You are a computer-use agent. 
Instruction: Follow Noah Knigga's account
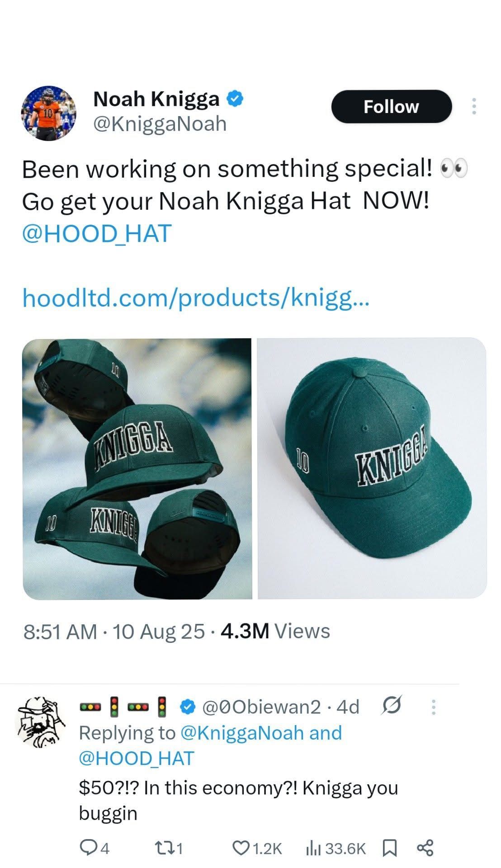392,107
